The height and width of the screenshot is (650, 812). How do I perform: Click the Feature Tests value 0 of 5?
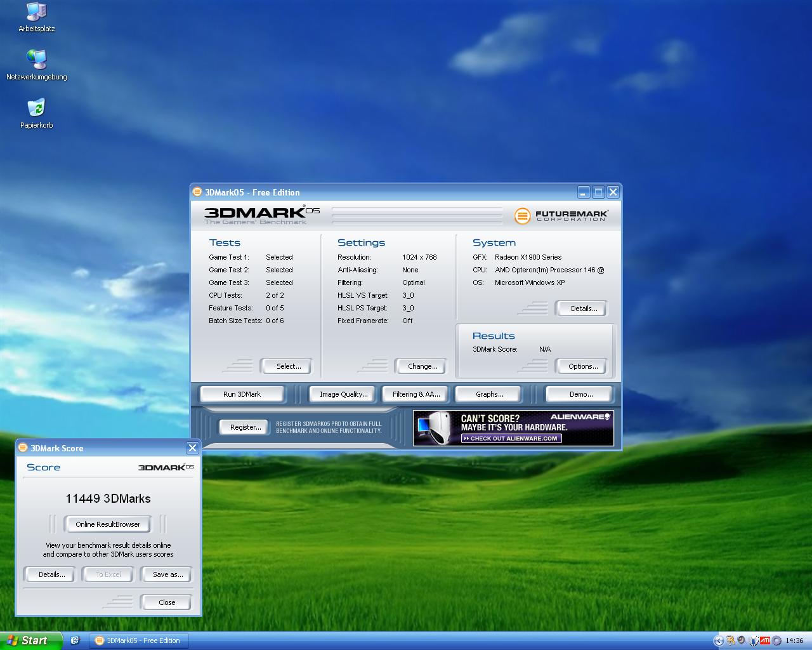(275, 308)
